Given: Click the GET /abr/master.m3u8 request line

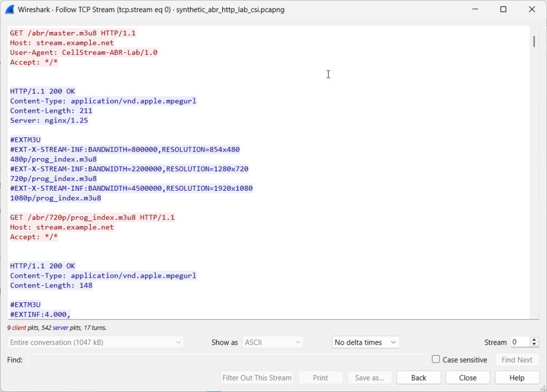Looking at the screenshot, I should tap(73, 33).
